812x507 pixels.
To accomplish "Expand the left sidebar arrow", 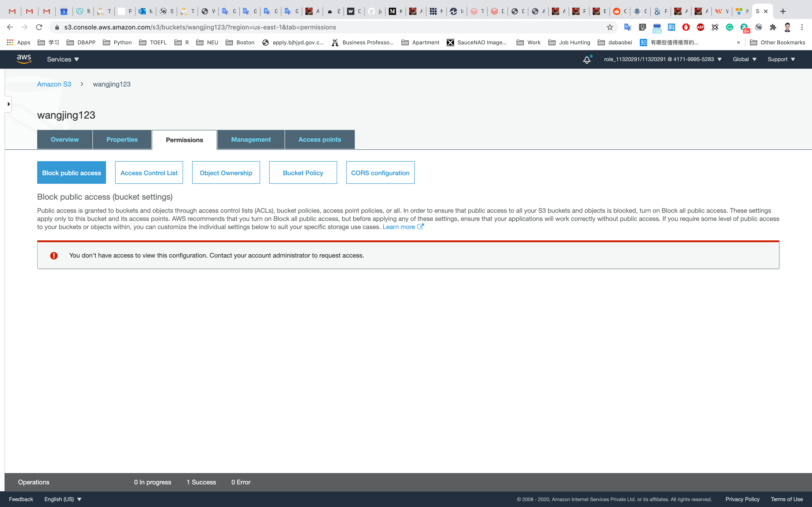I will coord(8,104).
